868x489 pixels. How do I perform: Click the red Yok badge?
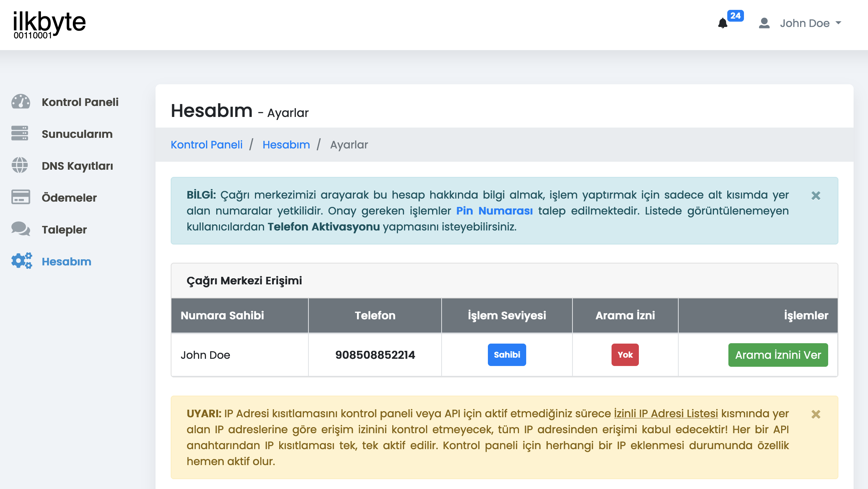tap(625, 355)
